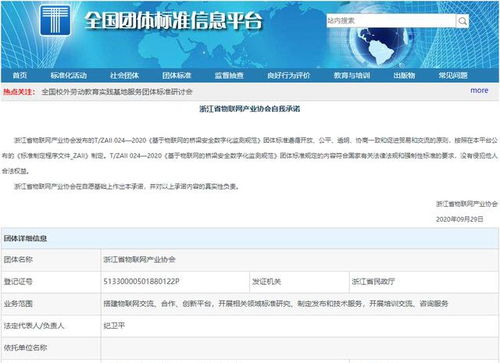Click the 团体名称 label cell
The image size is (500, 363).
click(x=51, y=260)
